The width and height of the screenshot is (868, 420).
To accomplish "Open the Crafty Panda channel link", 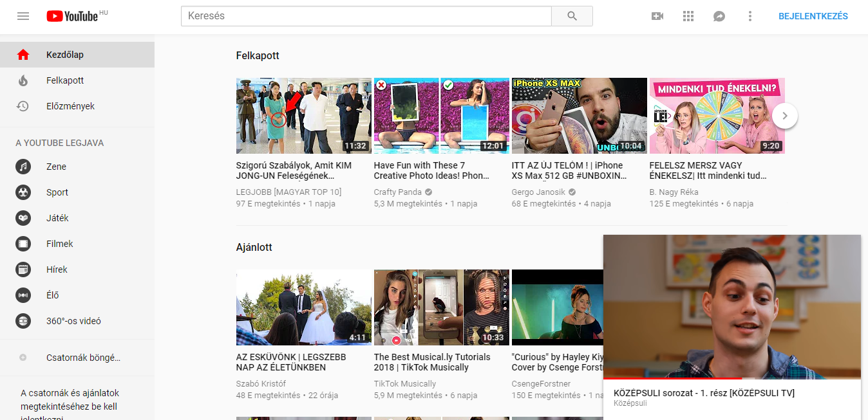I will pos(397,192).
